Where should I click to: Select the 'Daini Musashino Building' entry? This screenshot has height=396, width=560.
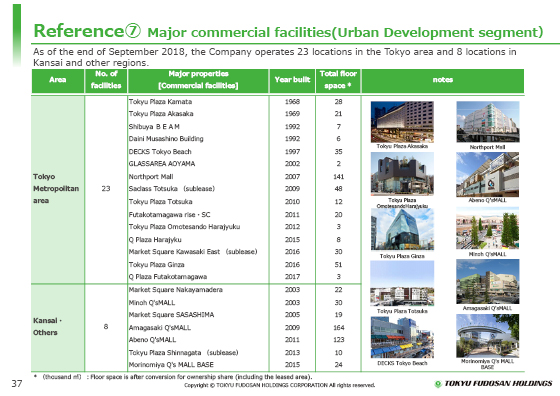[166, 139]
